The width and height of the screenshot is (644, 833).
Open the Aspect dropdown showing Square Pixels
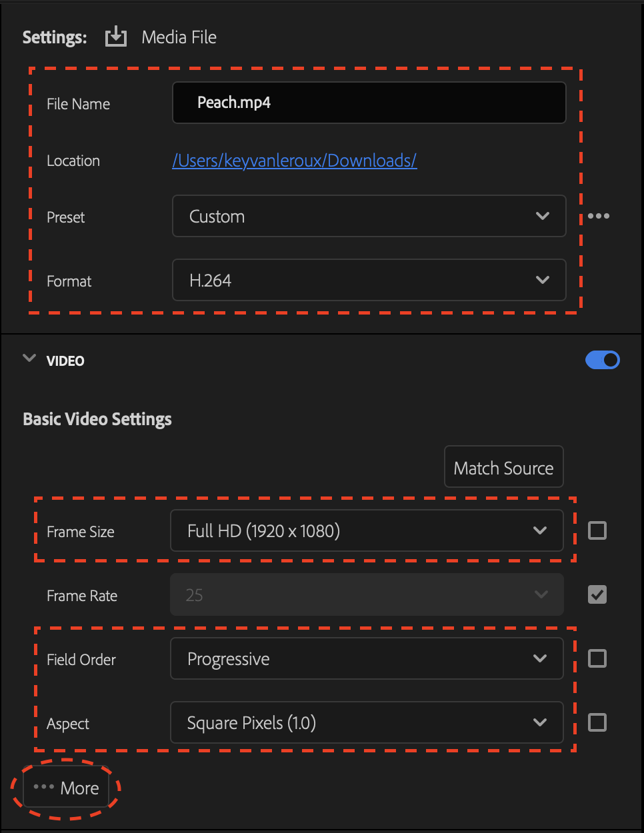pos(367,722)
